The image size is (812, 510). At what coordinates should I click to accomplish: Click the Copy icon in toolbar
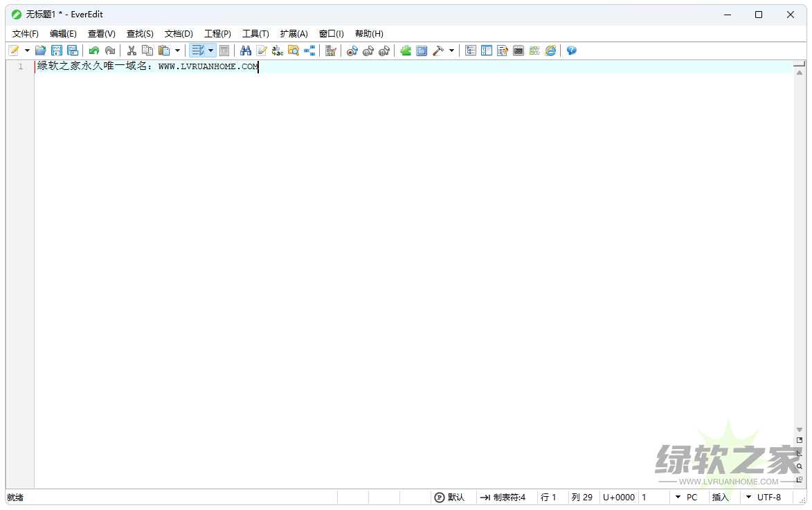[x=147, y=51]
